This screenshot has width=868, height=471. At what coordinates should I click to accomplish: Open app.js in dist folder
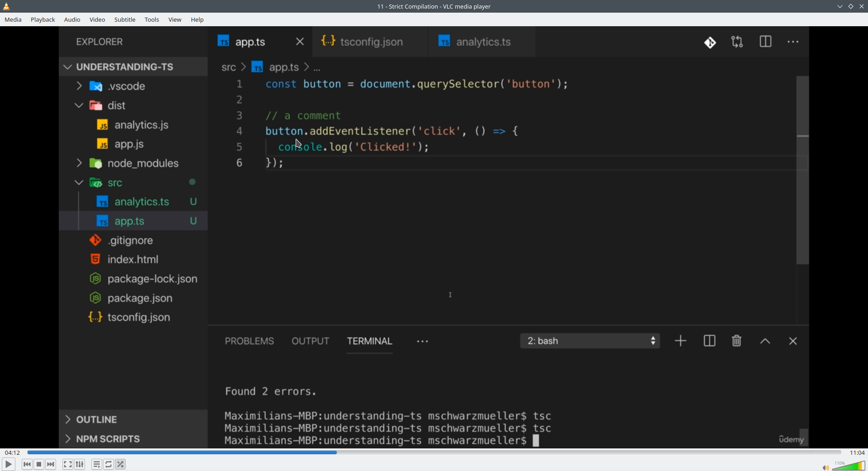pos(133,145)
